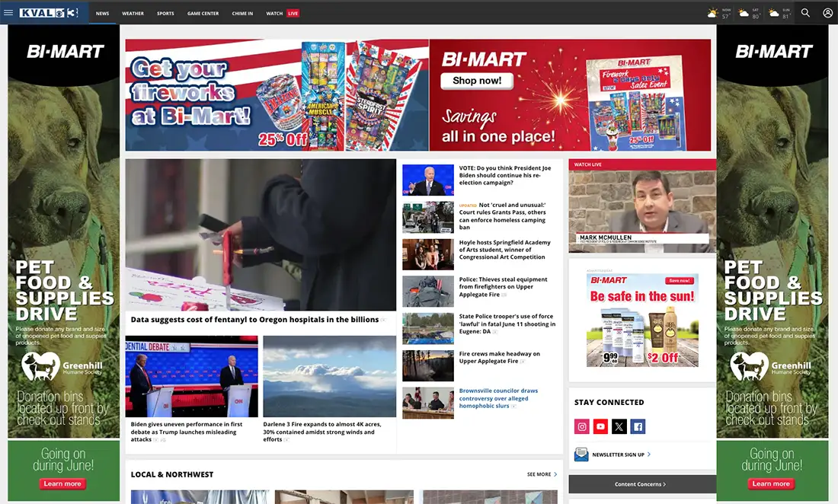The height and width of the screenshot is (504, 838).
Task: Click See More in Local & Northwest
Action: [542, 474]
